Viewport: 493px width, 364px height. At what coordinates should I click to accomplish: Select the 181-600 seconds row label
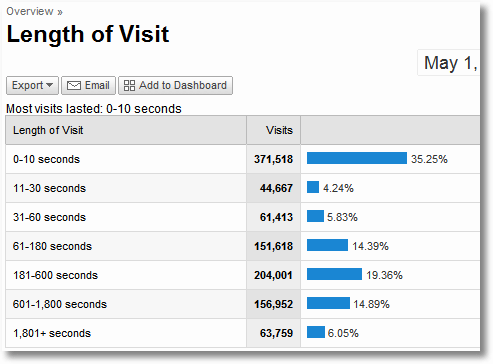coord(55,275)
